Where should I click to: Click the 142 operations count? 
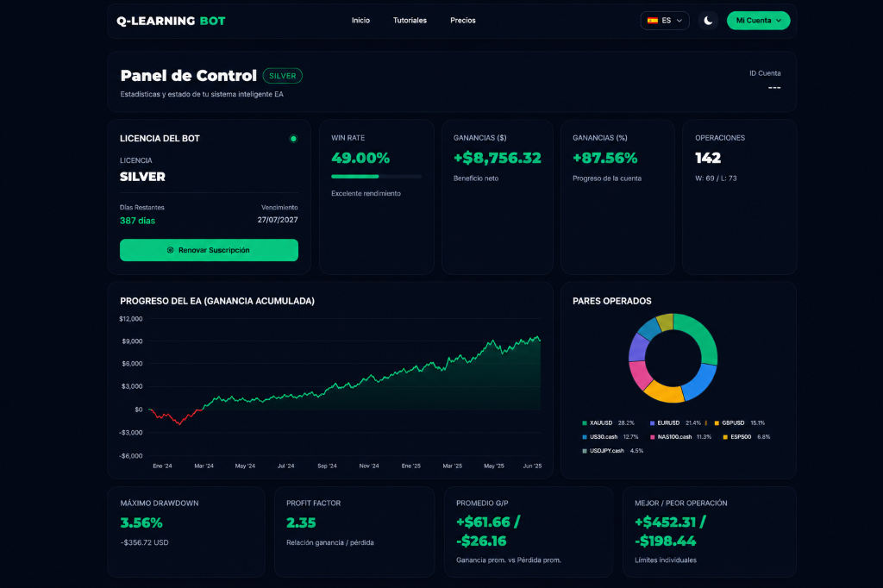point(708,159)
